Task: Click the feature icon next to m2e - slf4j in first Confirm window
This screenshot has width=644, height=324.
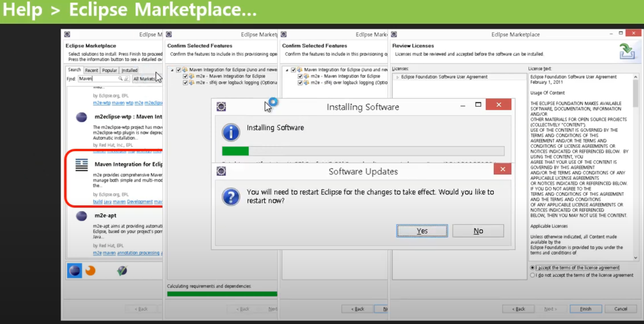Action: [192, 83]
